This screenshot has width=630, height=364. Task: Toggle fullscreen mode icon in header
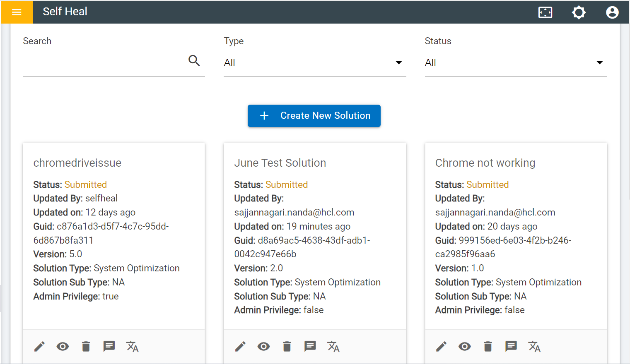[545, 12]
